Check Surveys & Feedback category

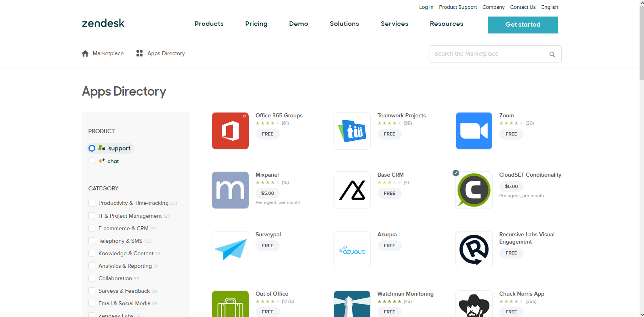tap(92, 291)
